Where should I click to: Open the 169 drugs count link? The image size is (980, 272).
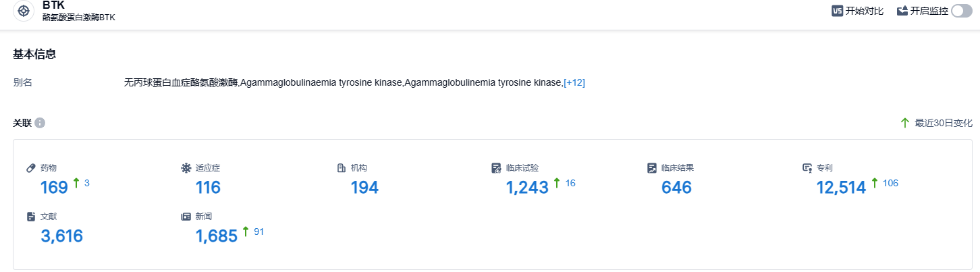54,188
